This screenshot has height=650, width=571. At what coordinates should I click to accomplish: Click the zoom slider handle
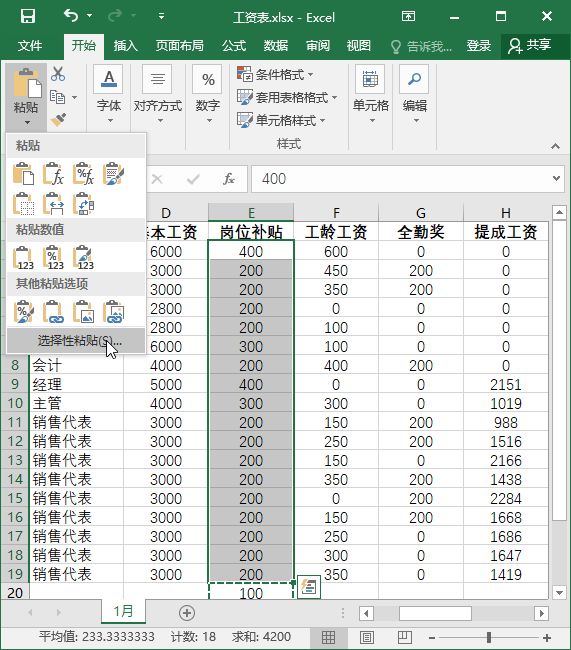point(489,637)
